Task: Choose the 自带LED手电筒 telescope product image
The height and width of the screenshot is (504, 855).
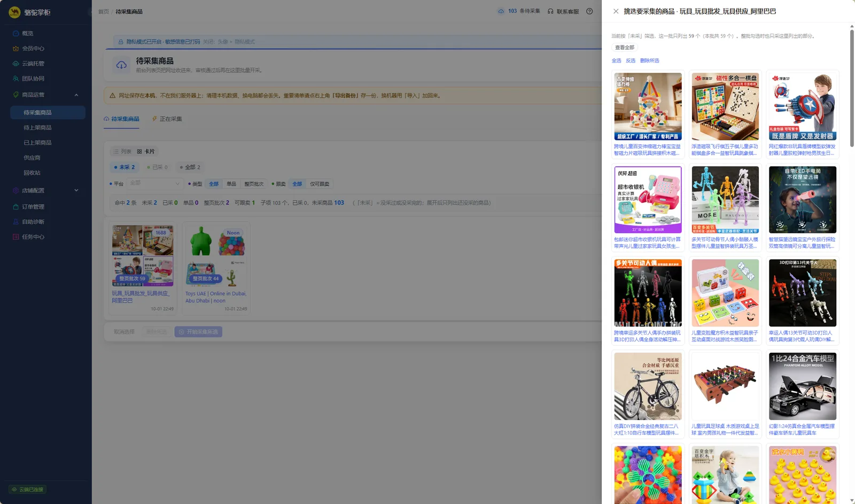Action: click(x=803, y=199)
